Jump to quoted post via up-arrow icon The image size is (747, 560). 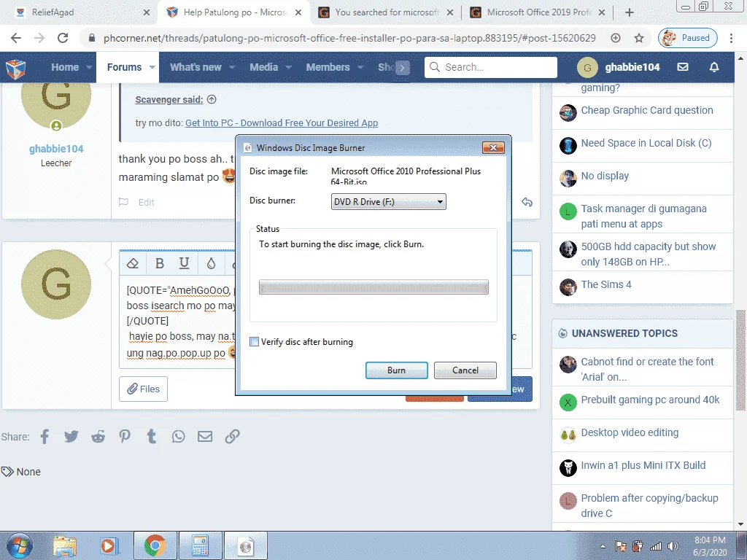click(212, 99)
